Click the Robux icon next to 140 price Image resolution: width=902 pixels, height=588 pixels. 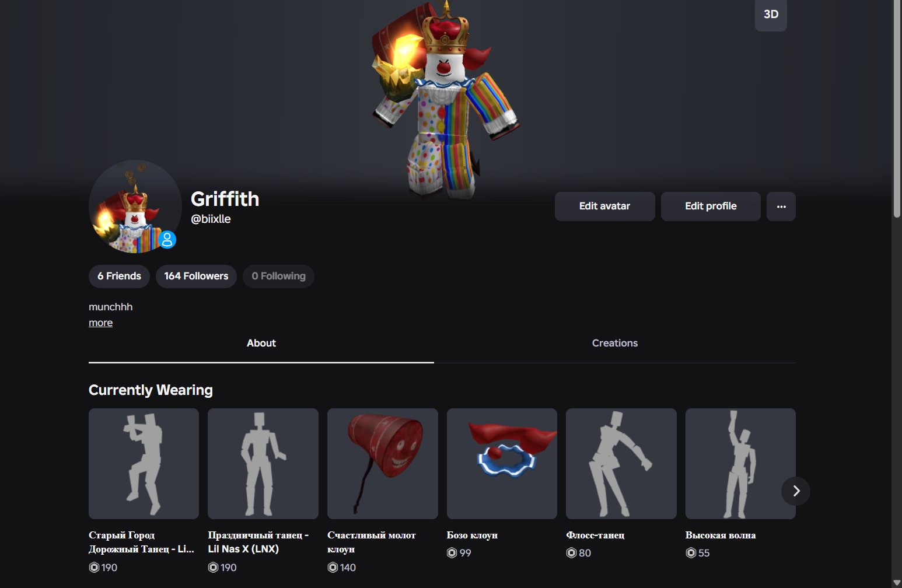[x=333, y=568]
